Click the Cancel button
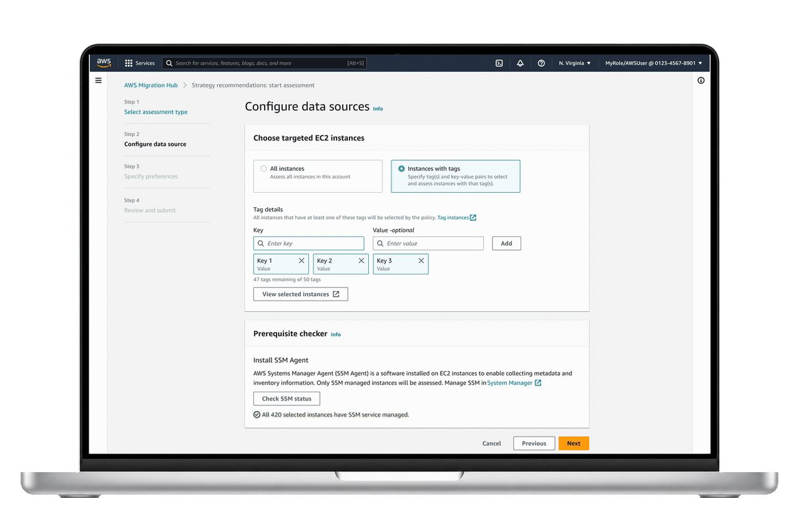Screen dimensions: 799x532 tap(492, 443)
